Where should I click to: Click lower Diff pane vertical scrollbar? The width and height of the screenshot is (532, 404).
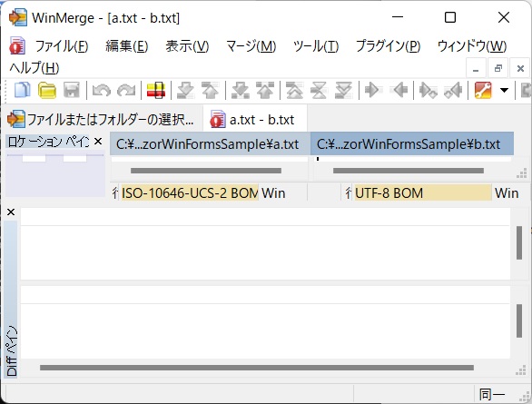tap(519, 320)
